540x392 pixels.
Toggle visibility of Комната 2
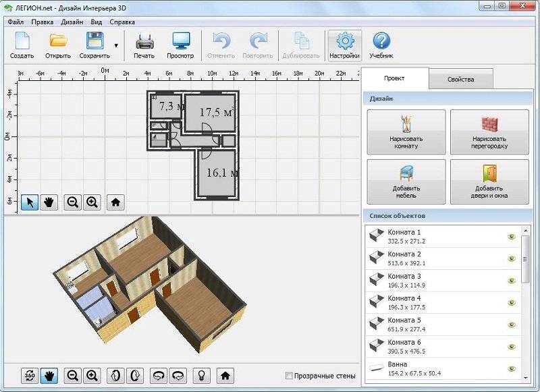click(512, 258)
